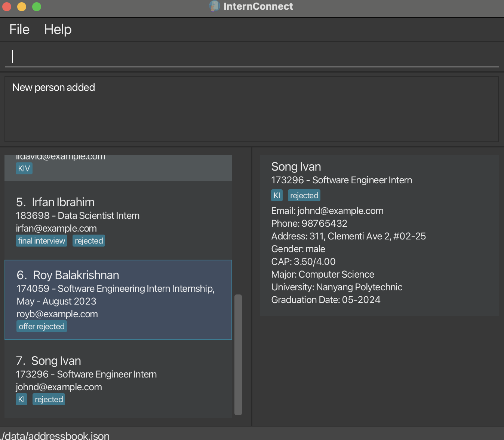This screenshot has height=440, width=504.
Task: Click the KI tag in list entry 7
Action: click(22, 399)
